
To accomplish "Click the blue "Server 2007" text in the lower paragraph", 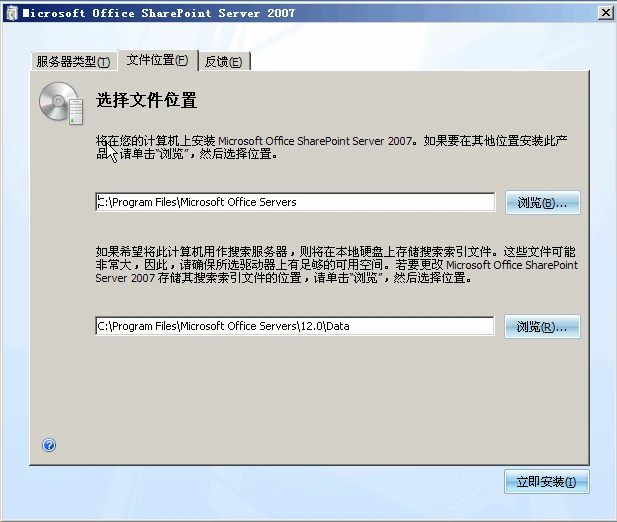I will pos(125,278).
